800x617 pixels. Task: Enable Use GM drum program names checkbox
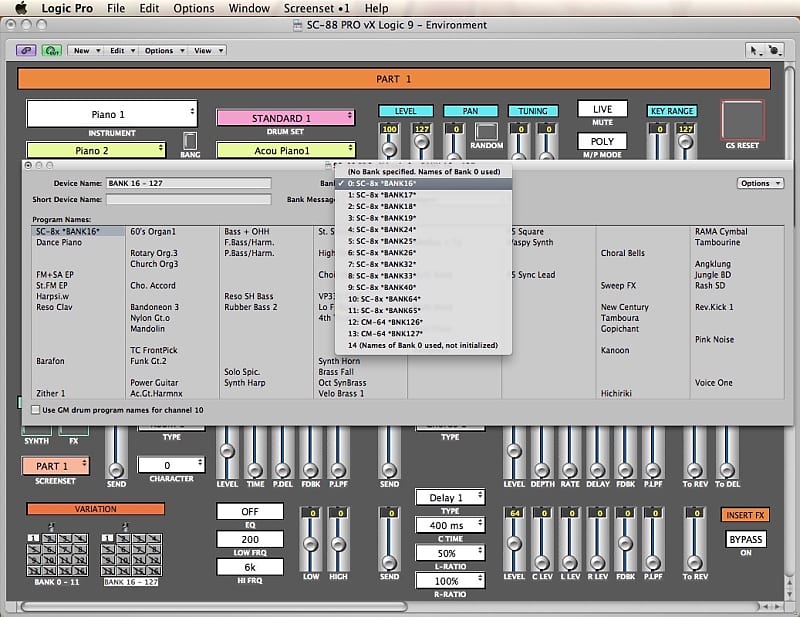(x=36, y=410)
